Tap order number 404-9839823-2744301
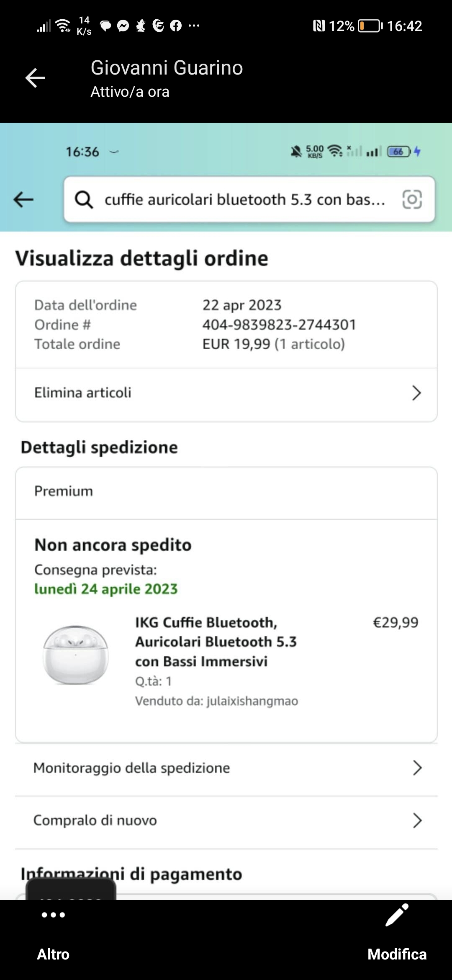The image size is (452, 980). (279, 325)
